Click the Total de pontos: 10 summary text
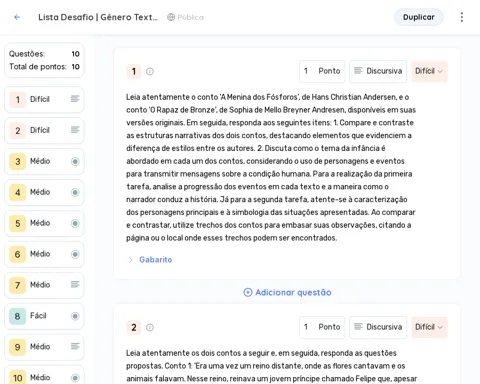 click(x=44, y=67)
